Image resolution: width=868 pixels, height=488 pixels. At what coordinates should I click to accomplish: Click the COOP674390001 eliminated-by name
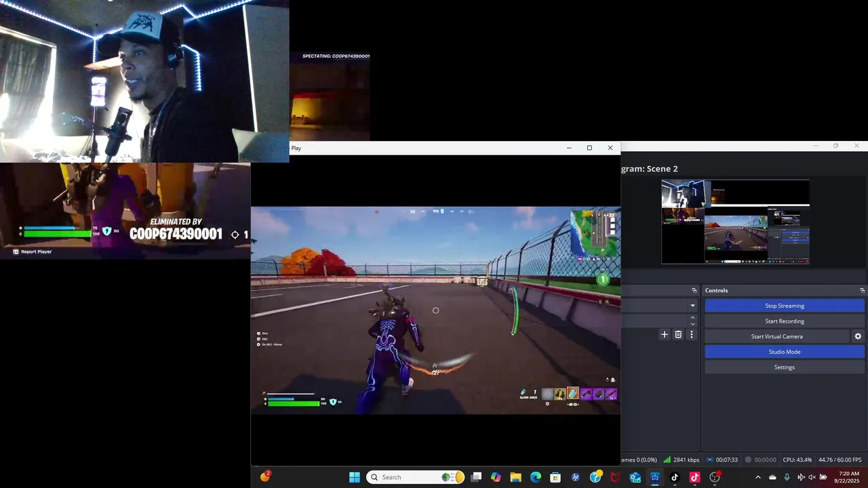coord(176,234)
